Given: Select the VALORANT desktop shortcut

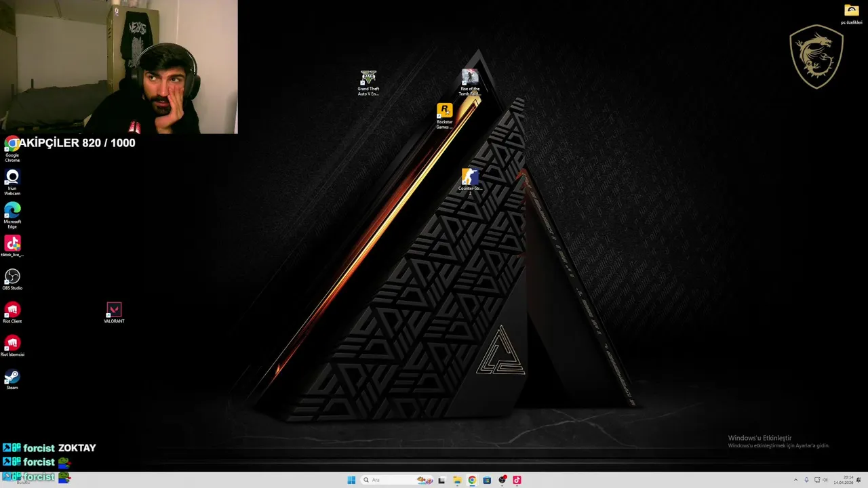Looking at the screenshot, I should click(114, 312).
